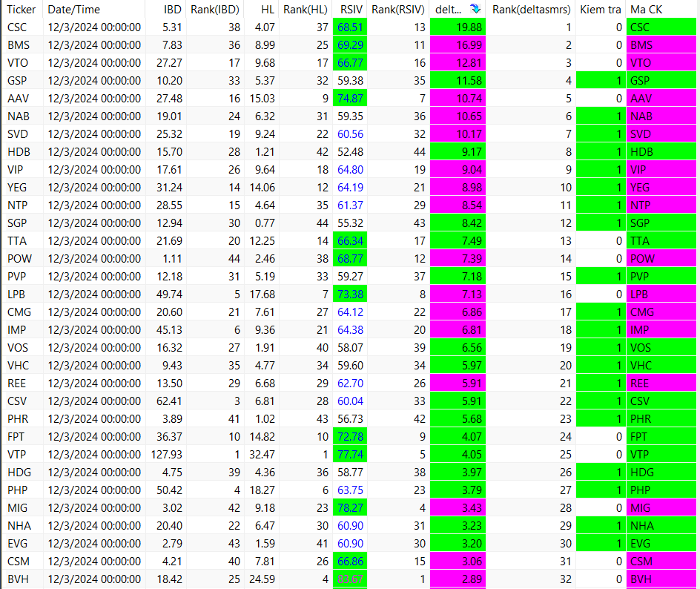Click the sort arrow icon in delt... header
This screenshot has height=589, width=700.
(x=475, y=9)
